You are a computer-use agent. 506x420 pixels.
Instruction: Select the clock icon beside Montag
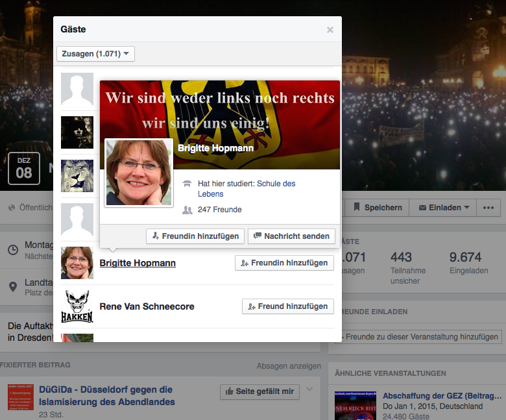(x=13, y=250)
